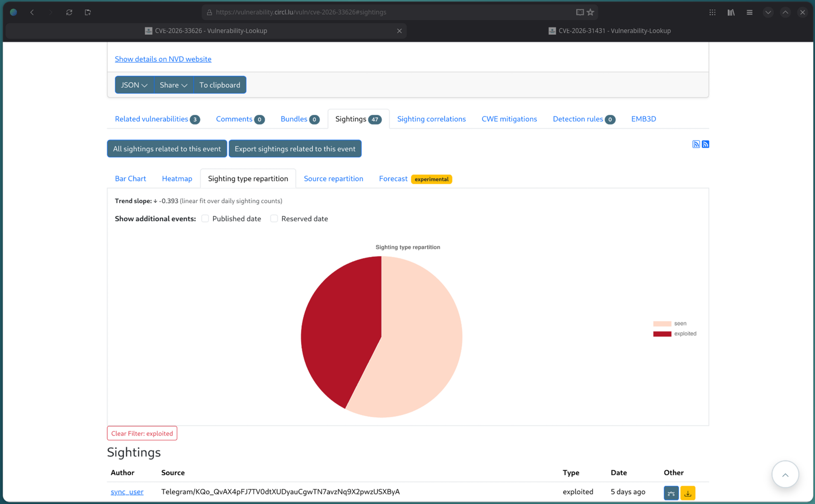815x504 pixels.
Task: Bookmark the page with the star icon
Action: coord(590,12)
